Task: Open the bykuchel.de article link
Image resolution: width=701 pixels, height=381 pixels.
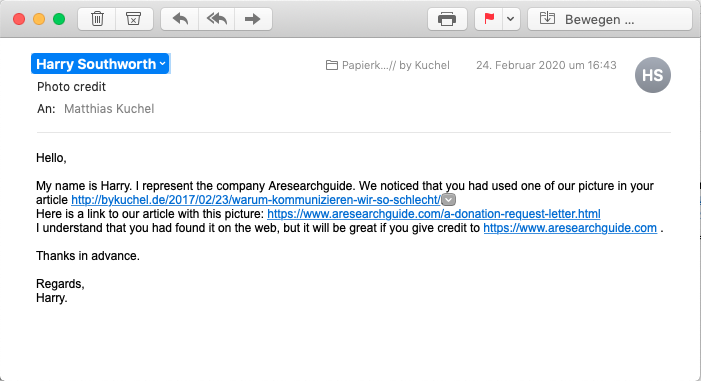Action: coord(256,199)
